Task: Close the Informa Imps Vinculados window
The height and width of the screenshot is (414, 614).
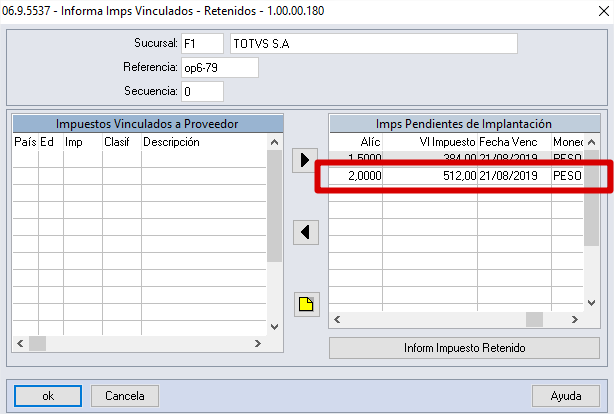Action: point(604,11)
